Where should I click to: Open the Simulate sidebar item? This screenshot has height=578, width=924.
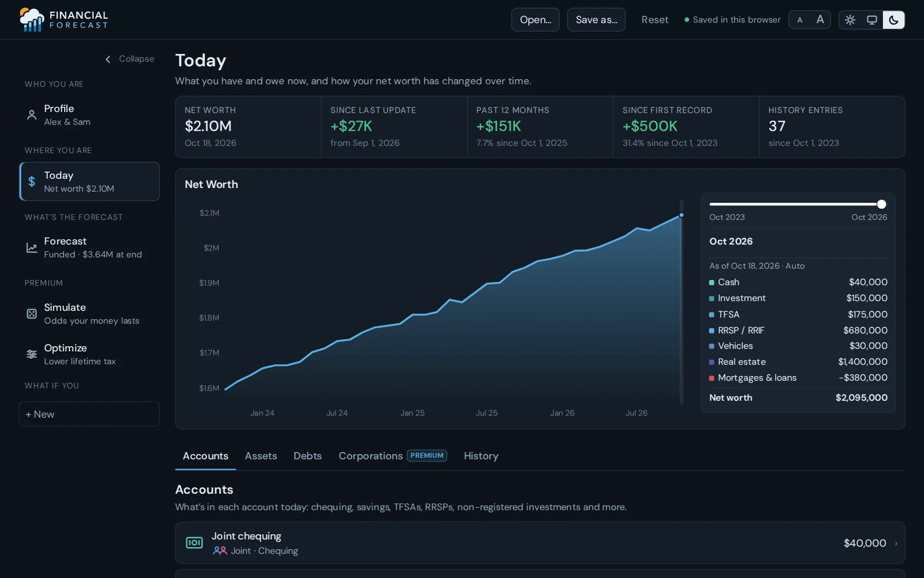coord(89,313)
